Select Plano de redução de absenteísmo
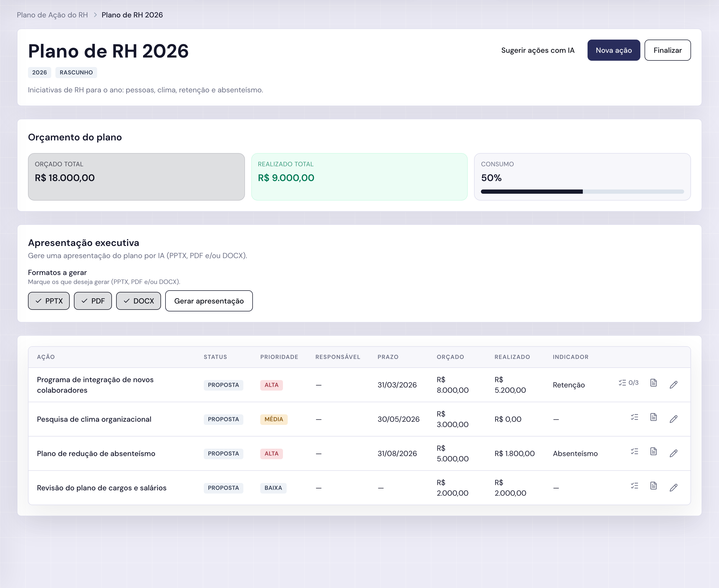This screenshot has width=719, height=588. pos(96,453)
